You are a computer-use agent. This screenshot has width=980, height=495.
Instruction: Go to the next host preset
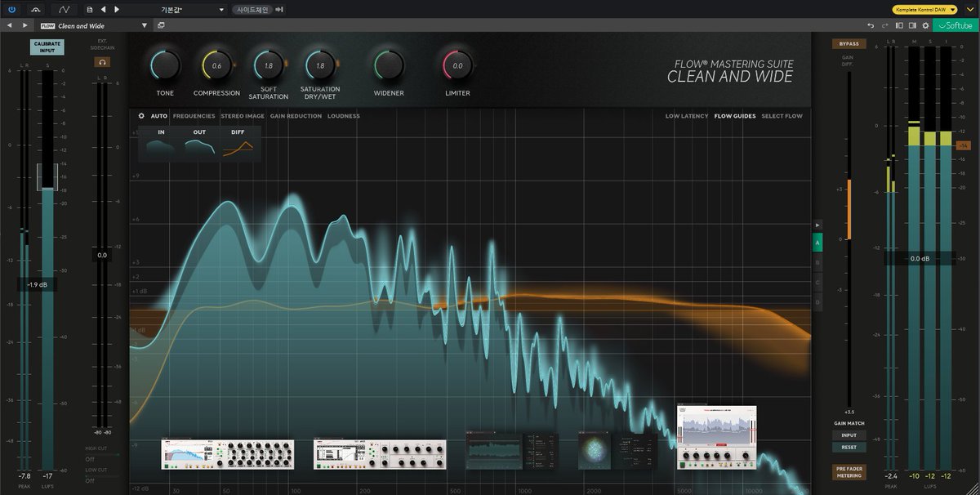click(x=117, y=10)
